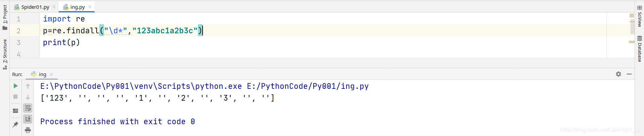Close the ing run tab
This screenshot has height=136, width=644.
point(51,74)
